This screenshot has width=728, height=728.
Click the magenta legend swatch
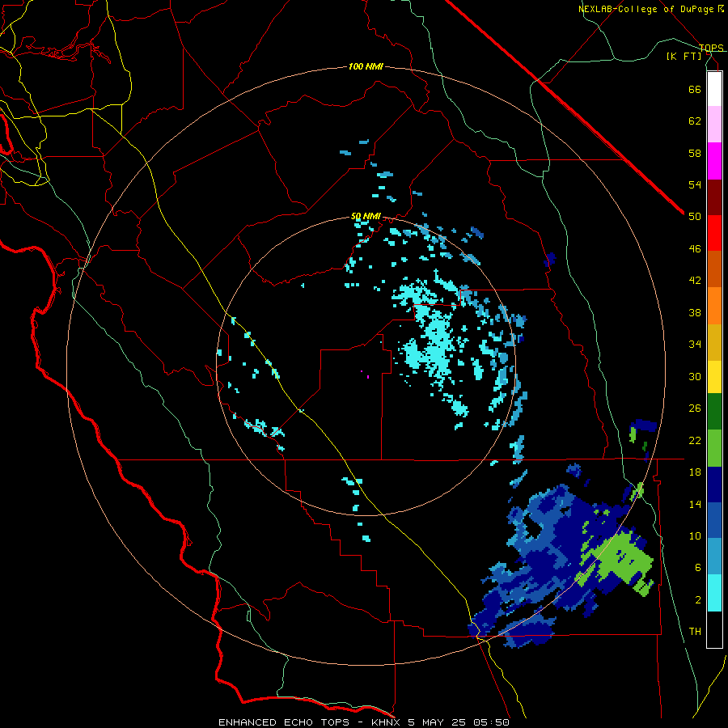[x=714, y=161]
